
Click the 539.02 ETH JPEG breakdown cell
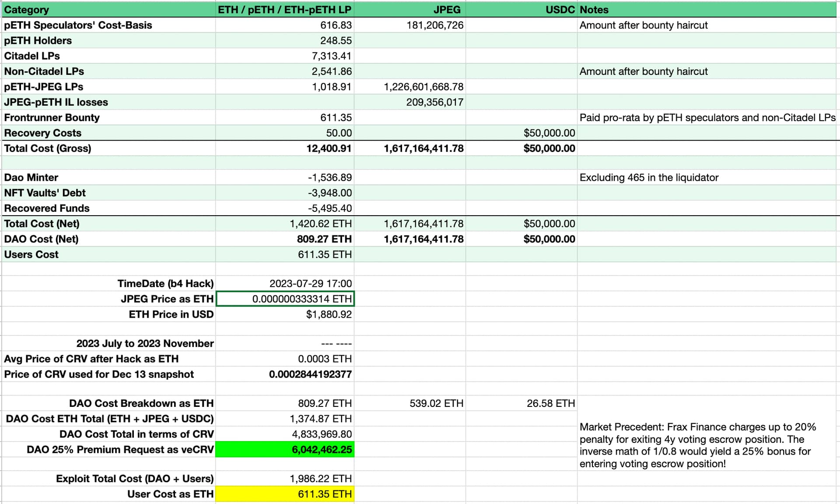[409, 403]
